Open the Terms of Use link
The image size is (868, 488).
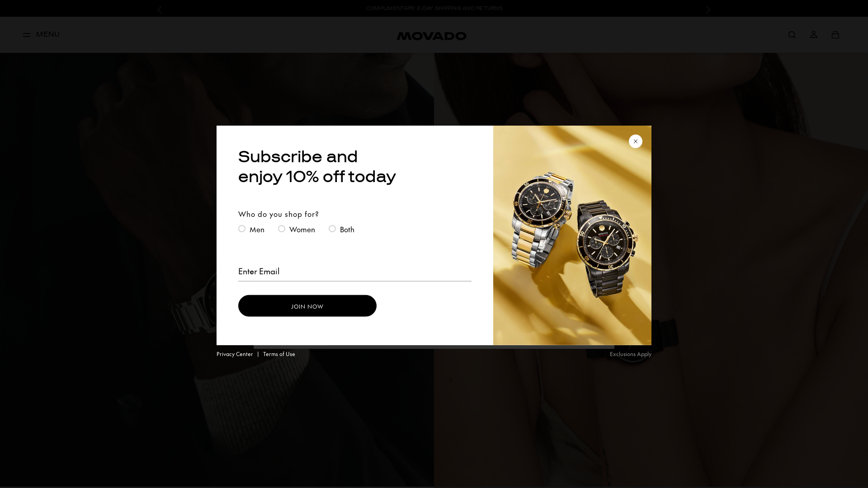click(279, 354)
